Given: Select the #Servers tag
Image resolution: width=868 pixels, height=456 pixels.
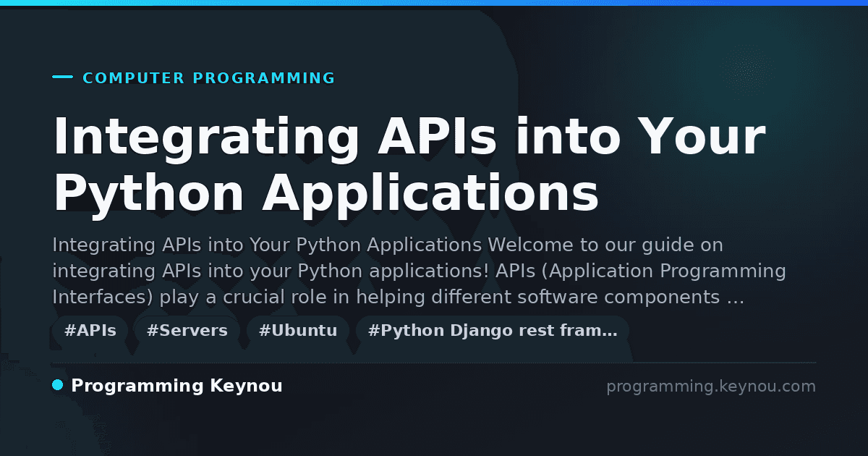Looking at the screenshot, I should [x=187, y=331].
